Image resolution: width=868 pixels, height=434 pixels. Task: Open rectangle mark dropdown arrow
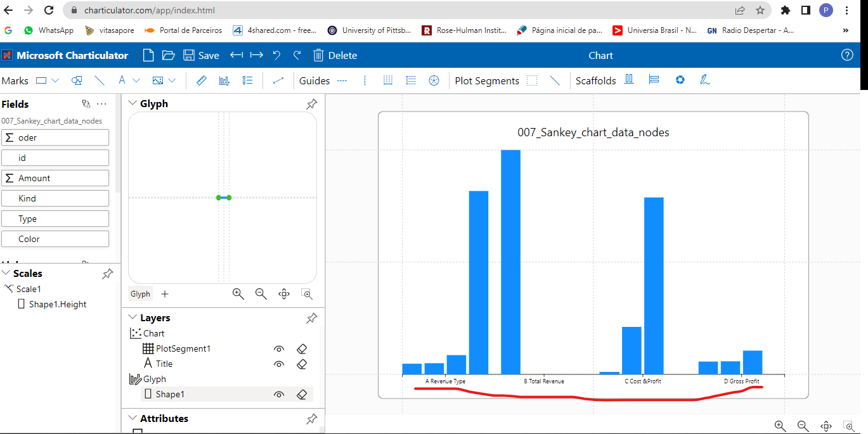pyautogui.click(x=55, y=80)
